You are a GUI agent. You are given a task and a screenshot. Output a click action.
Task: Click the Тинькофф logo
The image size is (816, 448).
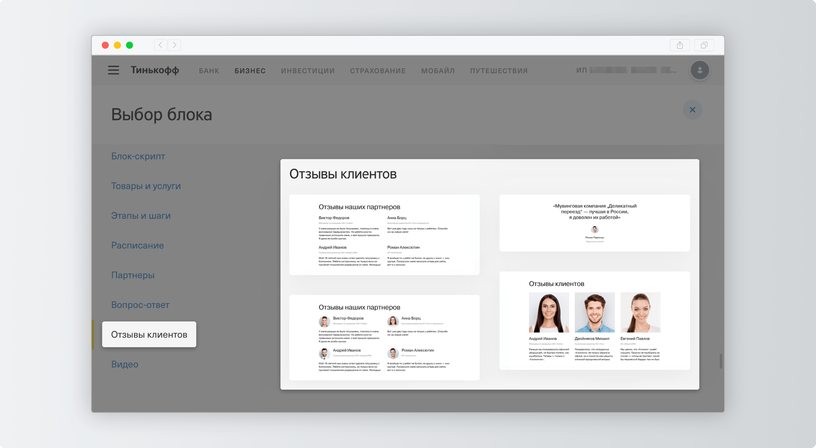click(155, 70)
